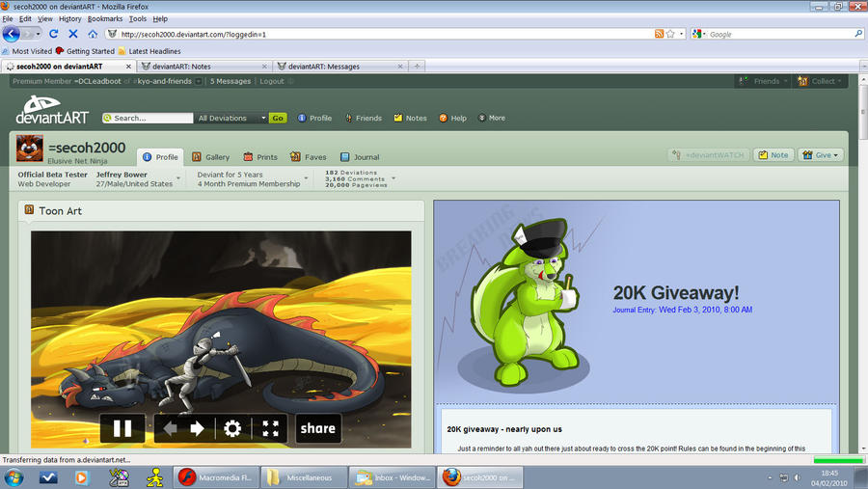Open the checkmark app in taskbar
868x489 pixels.
[48, 476]
